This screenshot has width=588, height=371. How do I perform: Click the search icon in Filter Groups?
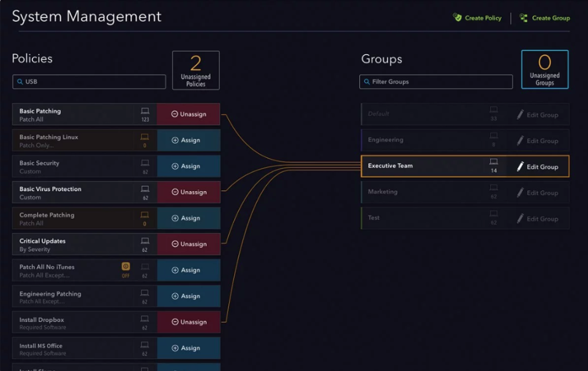click(x=366, y=81)
